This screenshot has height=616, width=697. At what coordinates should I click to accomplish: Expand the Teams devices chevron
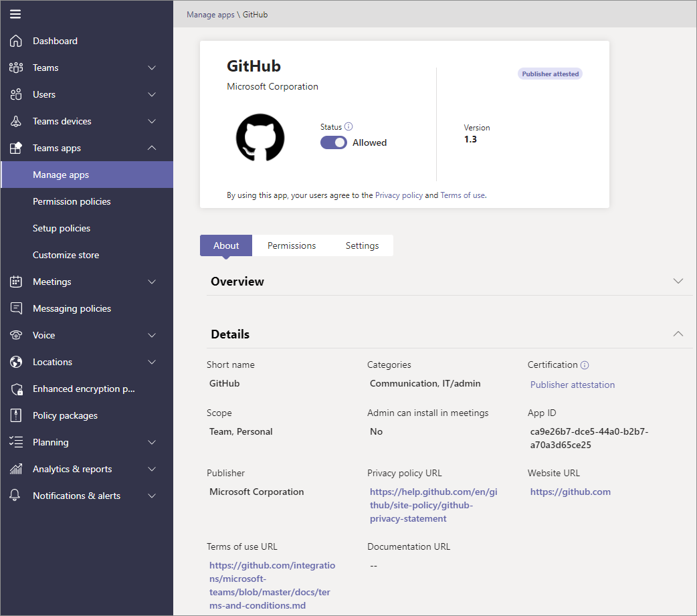(x=152, y=121)
